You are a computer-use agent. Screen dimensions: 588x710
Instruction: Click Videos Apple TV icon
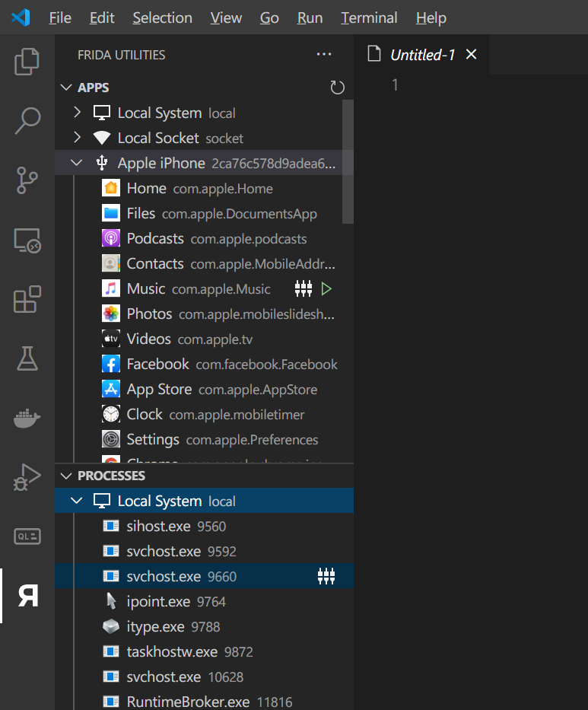[111, 339]
